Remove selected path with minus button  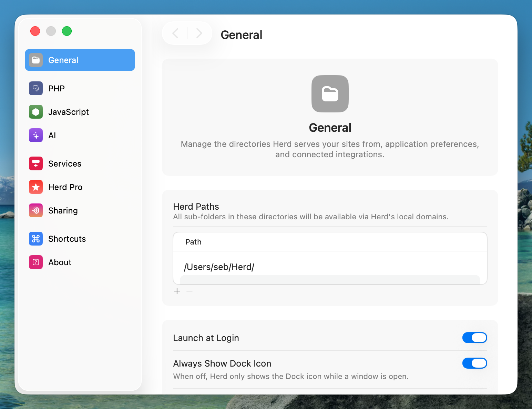pos(190,291)
